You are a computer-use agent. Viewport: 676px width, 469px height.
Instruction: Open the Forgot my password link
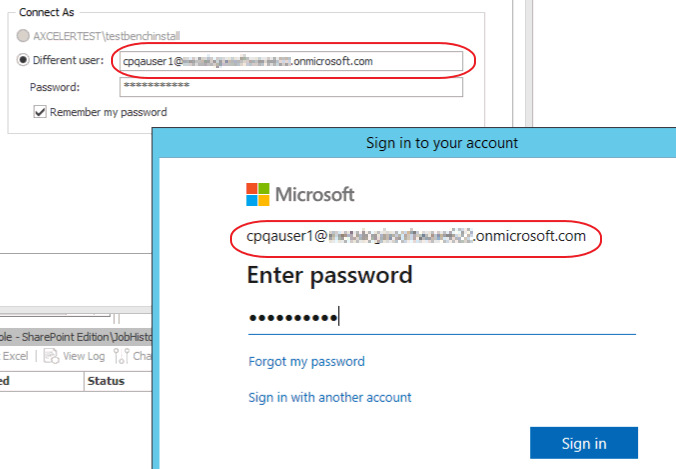click(x=306, y=361)
